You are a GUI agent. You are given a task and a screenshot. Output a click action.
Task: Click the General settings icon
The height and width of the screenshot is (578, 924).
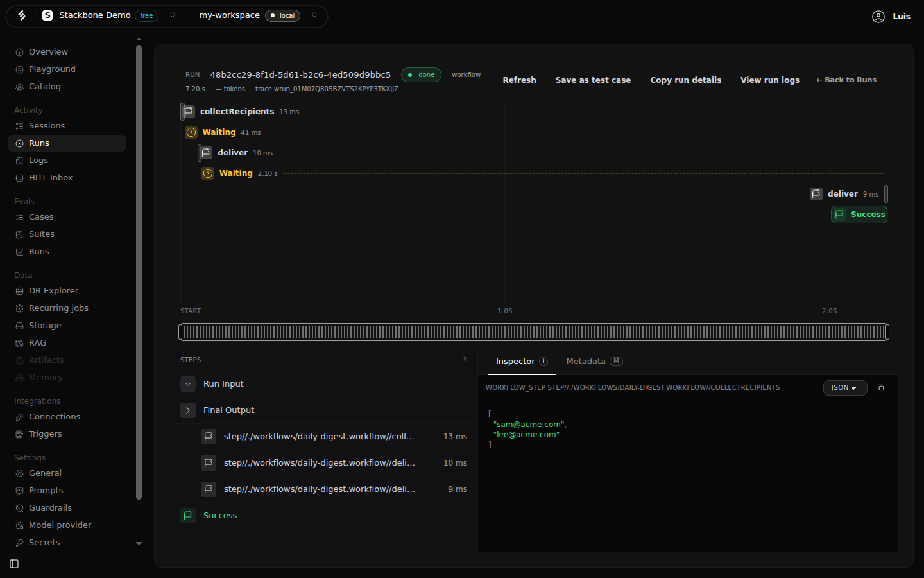(19, 473)
